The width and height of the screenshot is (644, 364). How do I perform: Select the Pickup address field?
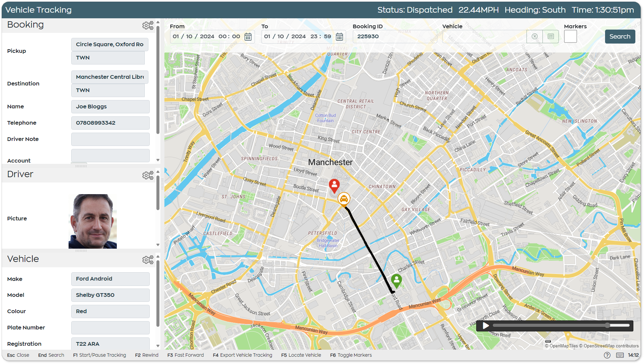pyautogui.click(x=110, y=45)
